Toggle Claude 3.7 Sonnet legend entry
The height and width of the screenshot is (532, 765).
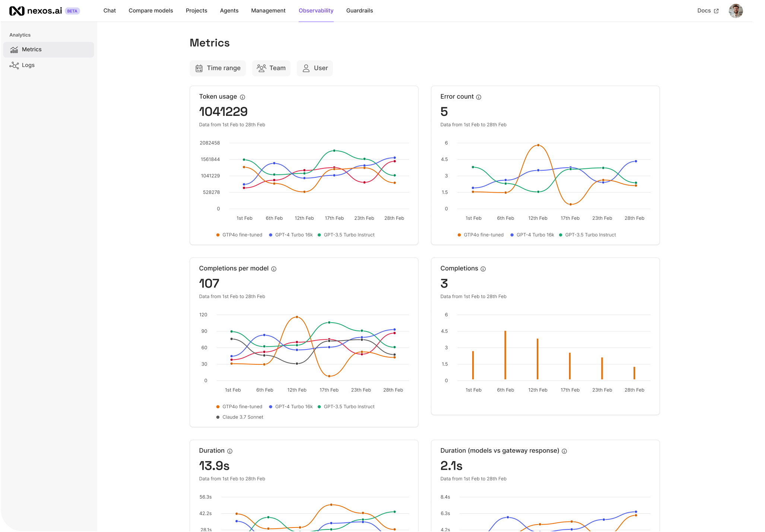coord(239,417)
